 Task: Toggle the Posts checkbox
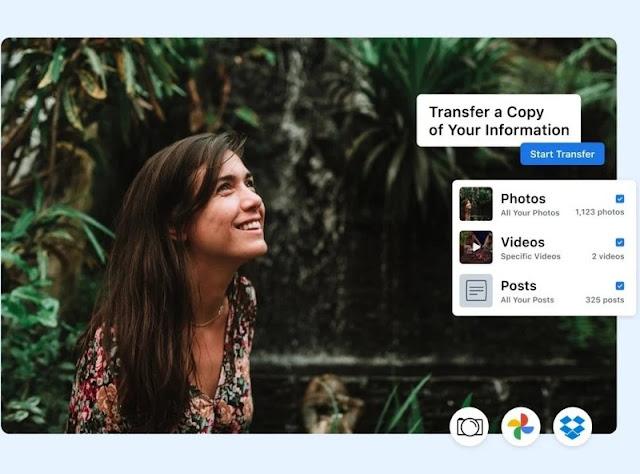(620, 286)
